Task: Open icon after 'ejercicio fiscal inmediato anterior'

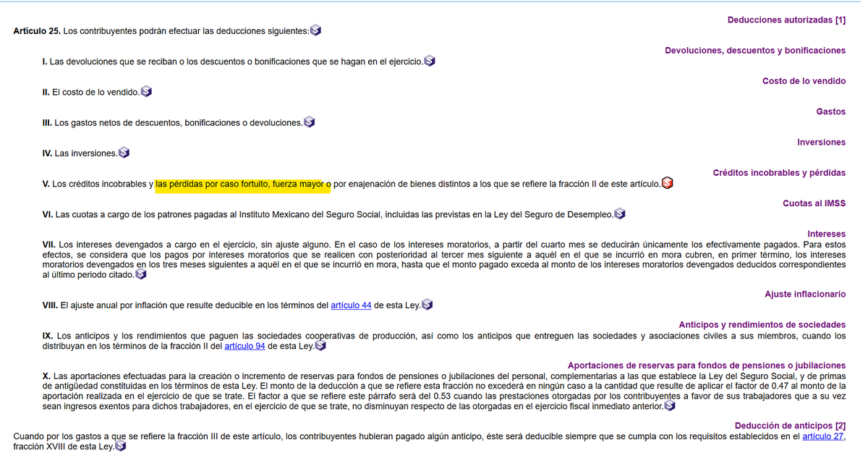Action: [x=670, y=406]
